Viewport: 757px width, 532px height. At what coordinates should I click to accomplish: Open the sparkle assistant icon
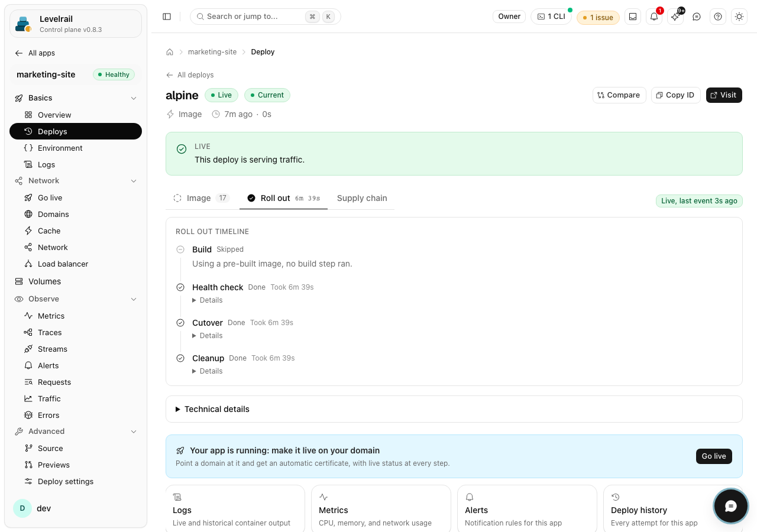pos(675,17)
